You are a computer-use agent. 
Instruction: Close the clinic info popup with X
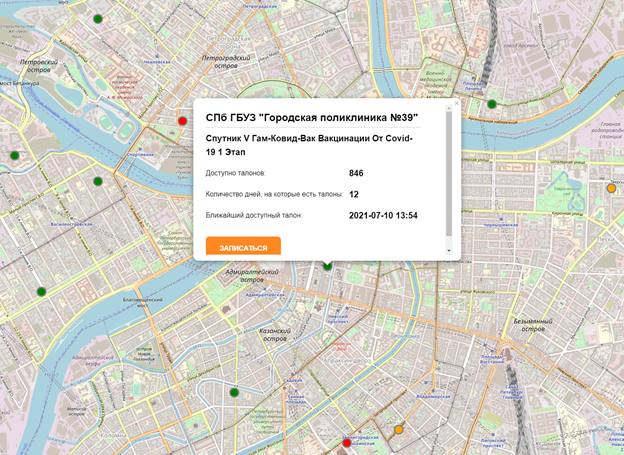click(456, 103)
